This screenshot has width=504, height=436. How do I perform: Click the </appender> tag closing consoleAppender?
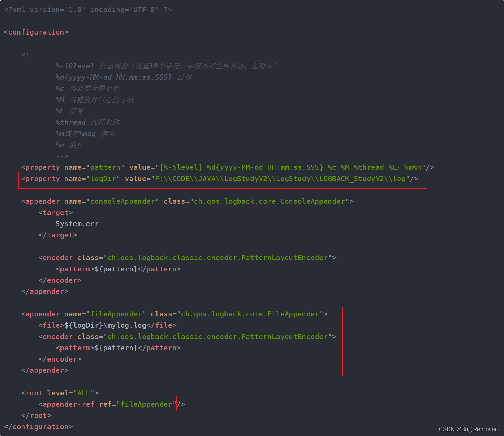click(45, 291)
